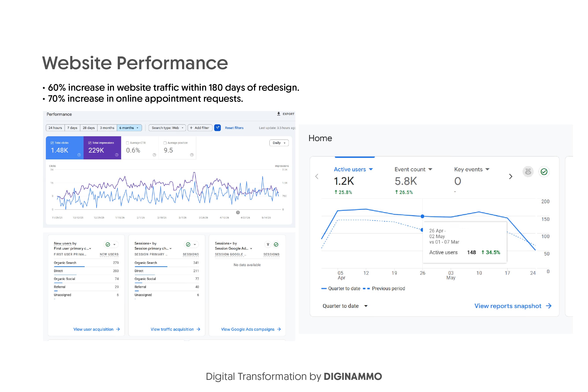Select the 28 days range tab

pyautogui.click(x=89, y=128)
